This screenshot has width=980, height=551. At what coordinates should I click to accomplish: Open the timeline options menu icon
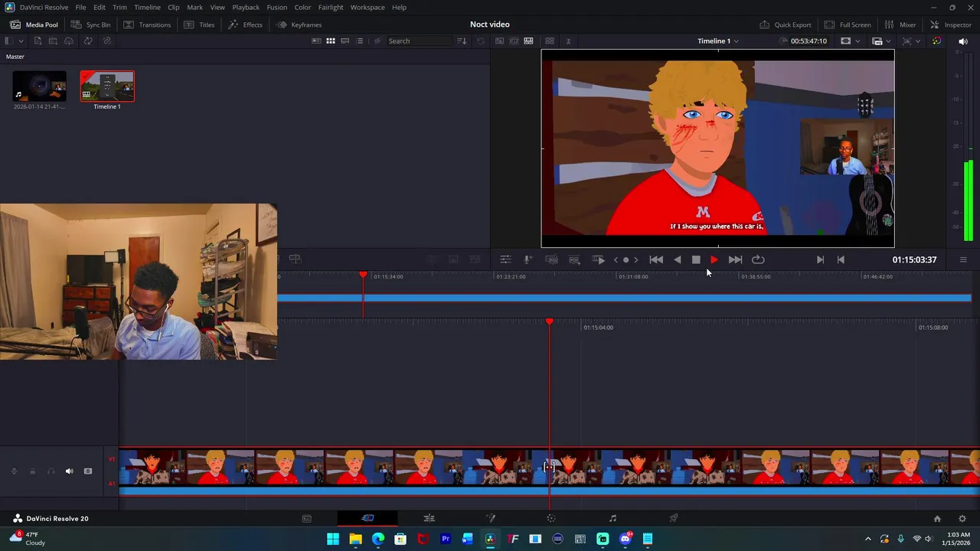963,259
